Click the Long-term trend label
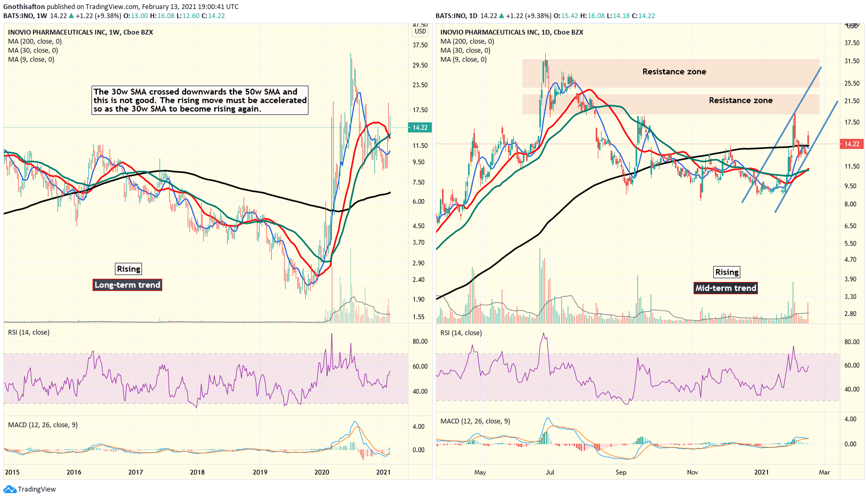This screenshot has height=499, width=868. pos(127,285)
